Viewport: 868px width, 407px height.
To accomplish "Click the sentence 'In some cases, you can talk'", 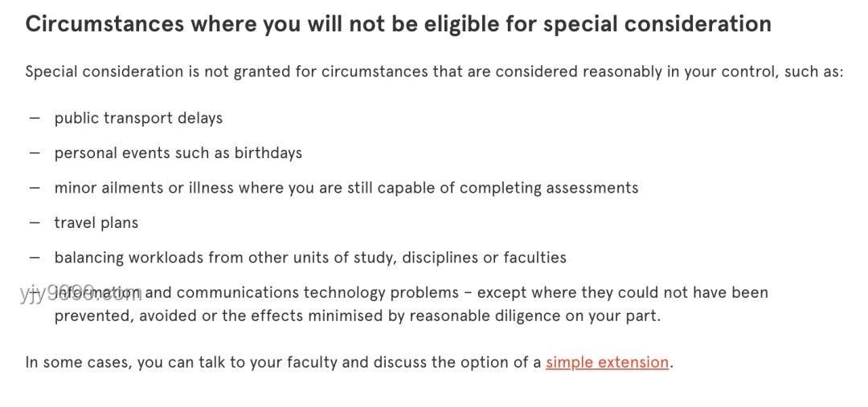I will [x=349, y=363].
